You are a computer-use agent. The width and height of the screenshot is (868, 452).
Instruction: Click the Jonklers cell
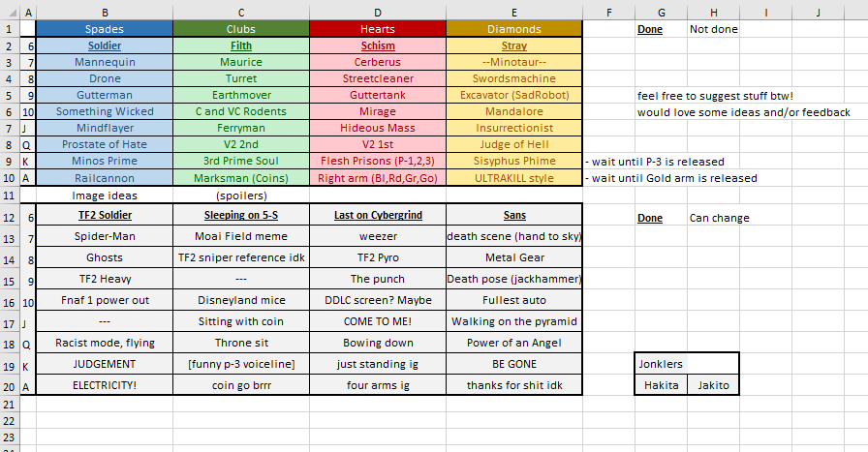click(x=661, y=364)
